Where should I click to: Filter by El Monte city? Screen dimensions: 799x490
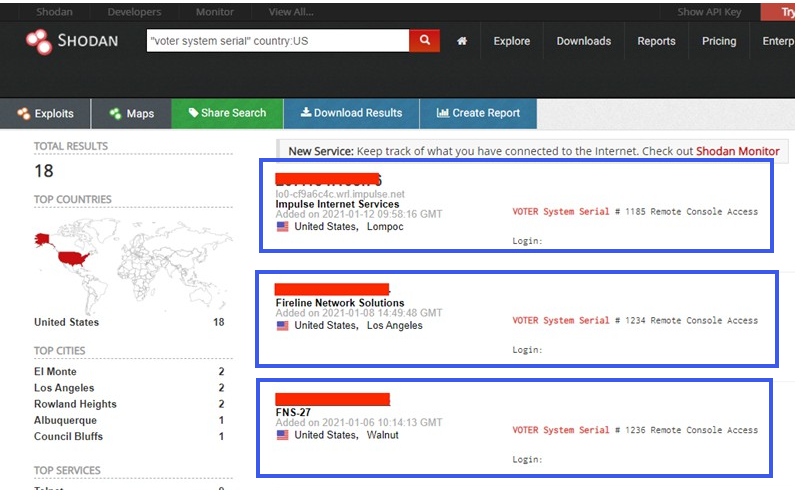[55, 372]
